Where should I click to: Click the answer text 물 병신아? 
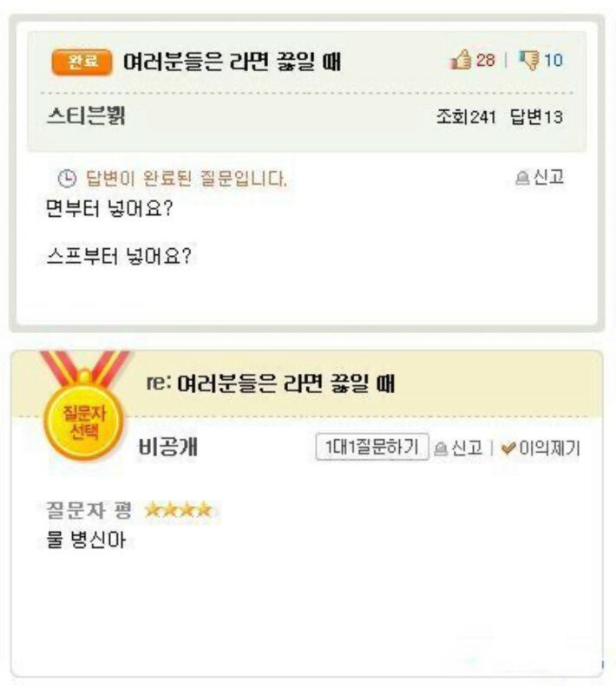pyautogui.click(x=86, y=540)
